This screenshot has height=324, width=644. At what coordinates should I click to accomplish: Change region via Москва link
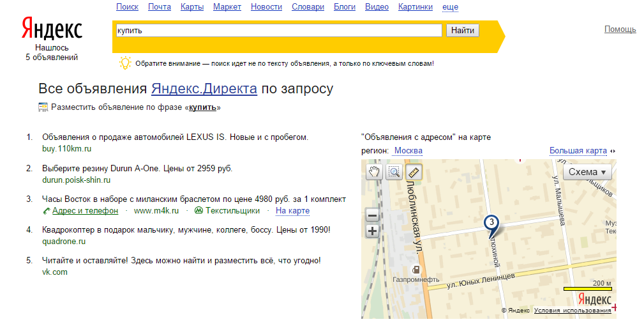pos(408,150)
